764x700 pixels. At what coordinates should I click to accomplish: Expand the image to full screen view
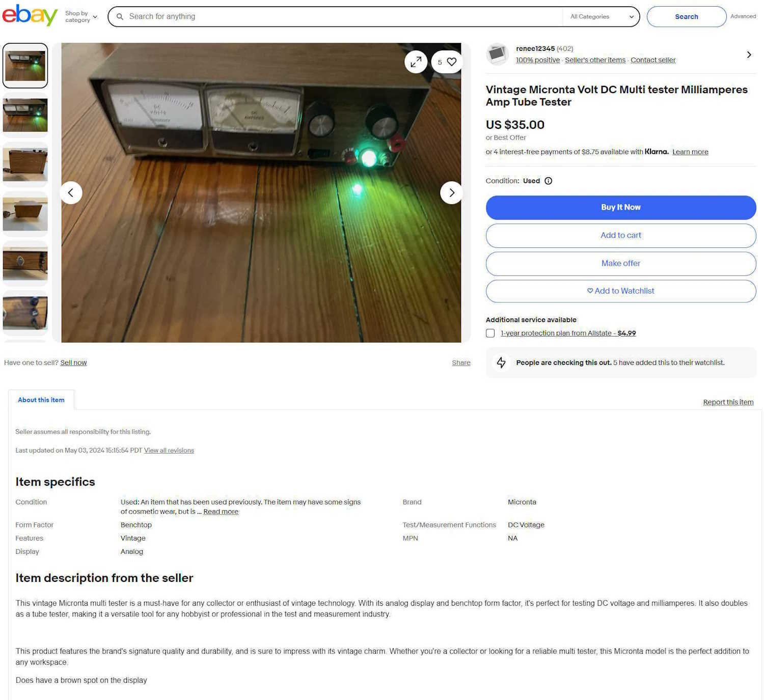tap(416, 62)
